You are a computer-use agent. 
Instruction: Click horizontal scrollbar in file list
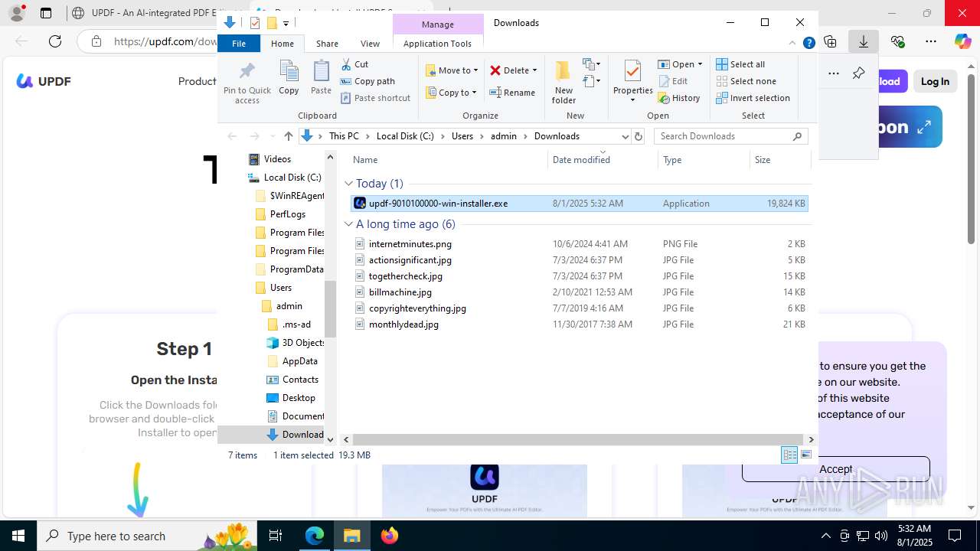[x=578, y=439]
